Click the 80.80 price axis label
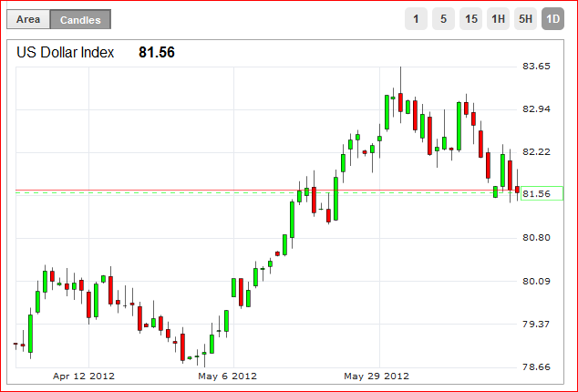Image resolution: width=578 pixels, height=392 pixels. 536,238
